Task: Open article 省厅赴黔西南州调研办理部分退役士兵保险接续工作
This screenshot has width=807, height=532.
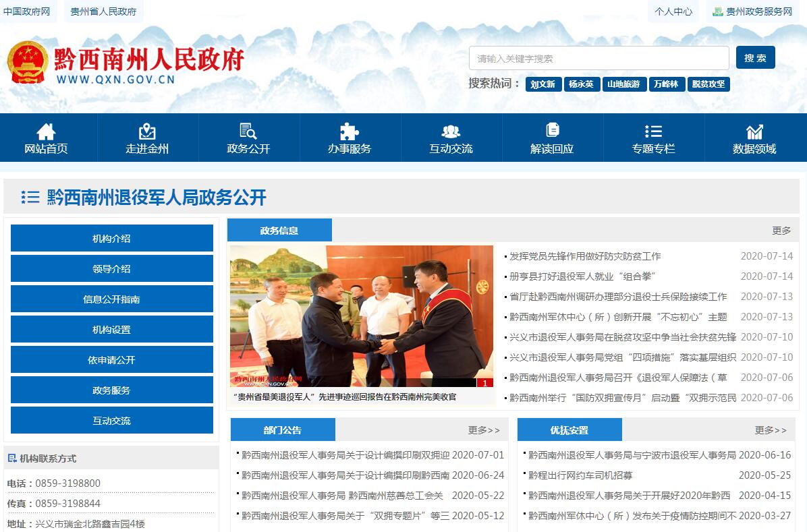Action: [x=618, y=297]
